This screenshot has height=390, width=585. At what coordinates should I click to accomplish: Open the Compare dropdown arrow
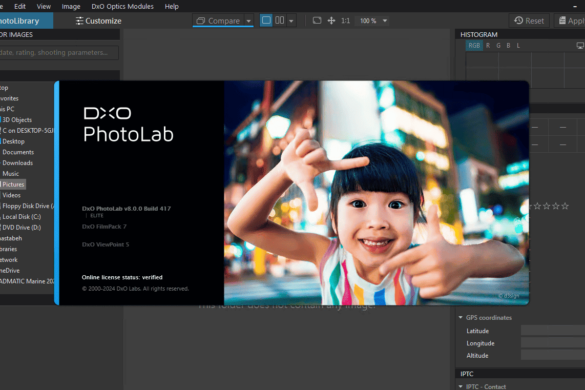pos(248,21)
